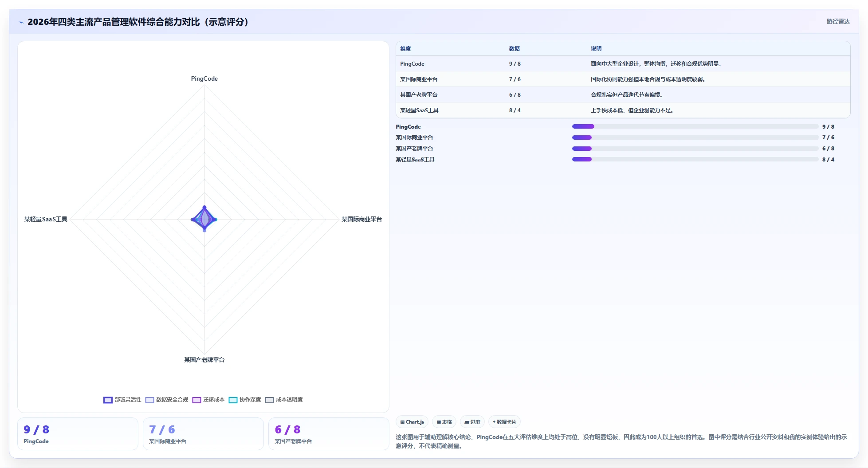868x468 pixels.
Task: Toggle the 迁移成本 legend series
Action: (208, 400)
